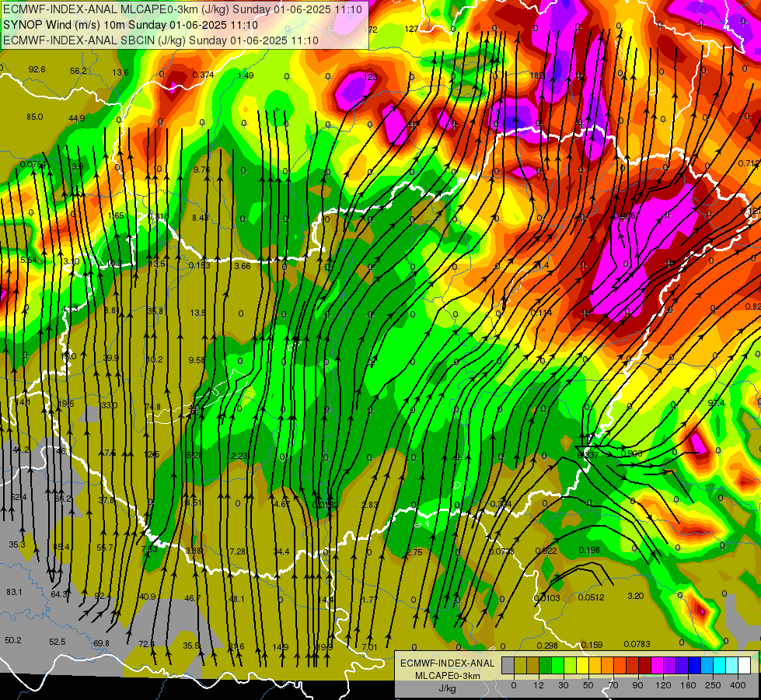The image size is (761, 700).
Task: Click the legend tick label 250
Action: (713, 685)
